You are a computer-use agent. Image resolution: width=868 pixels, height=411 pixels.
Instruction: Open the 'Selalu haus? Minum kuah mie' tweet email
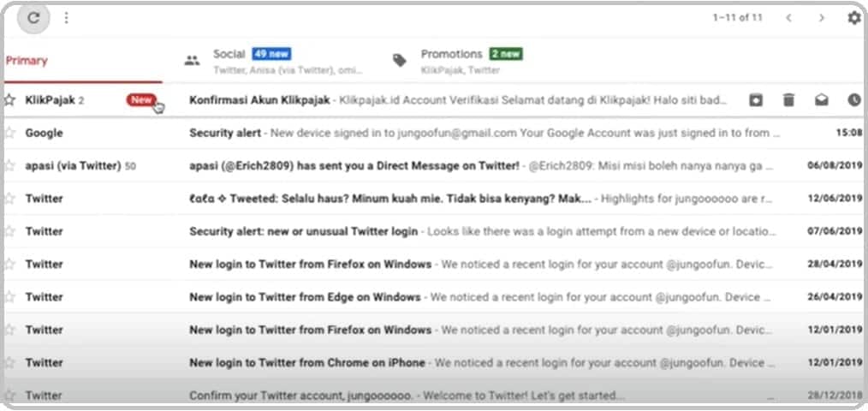(434, 199)
